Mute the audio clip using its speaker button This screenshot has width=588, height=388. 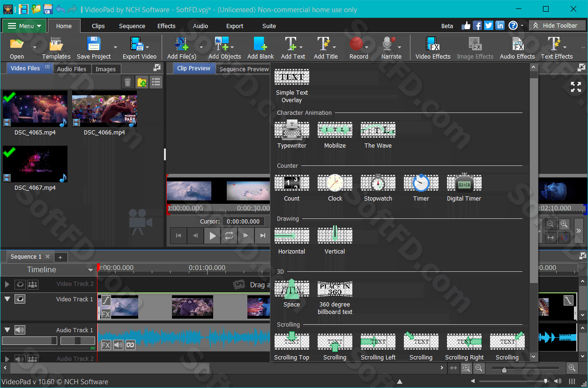coord(118,345)
